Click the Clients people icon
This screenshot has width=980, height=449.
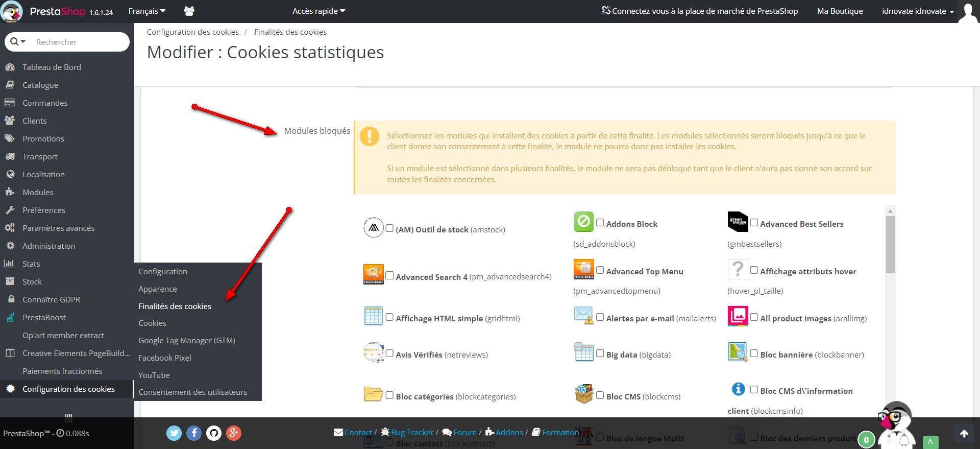[x=10, y=121]
